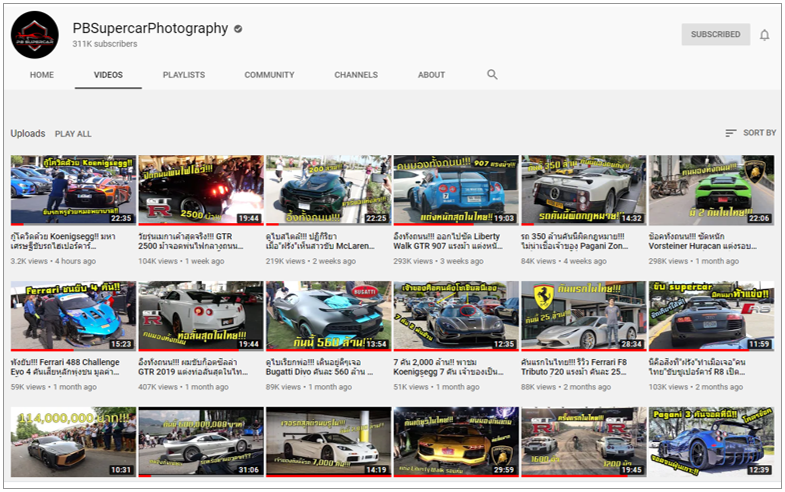Image resolution: width=785 pixels, height=492 pixels.
Task: Click the Liberty Walk GTR 907 video title
Action: pos(448,241)
